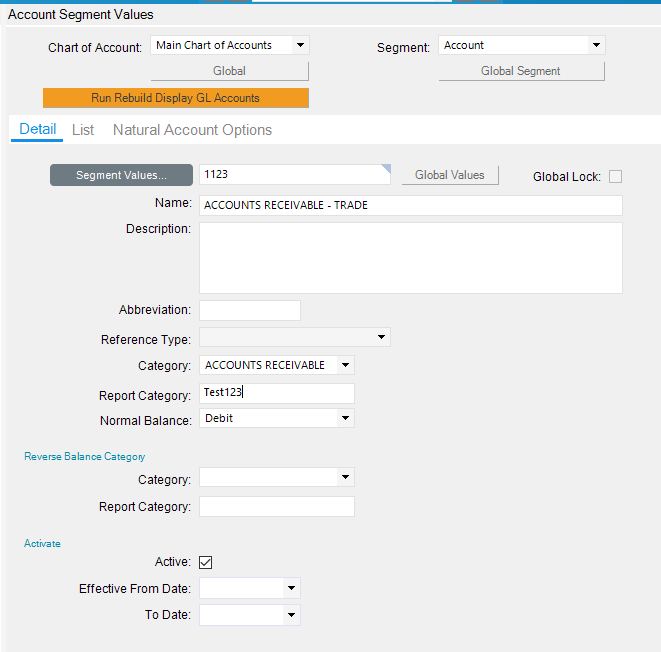661x652 pixels.
Task: Expand the Effective From Date picker arrow
Action: (291, 588)
